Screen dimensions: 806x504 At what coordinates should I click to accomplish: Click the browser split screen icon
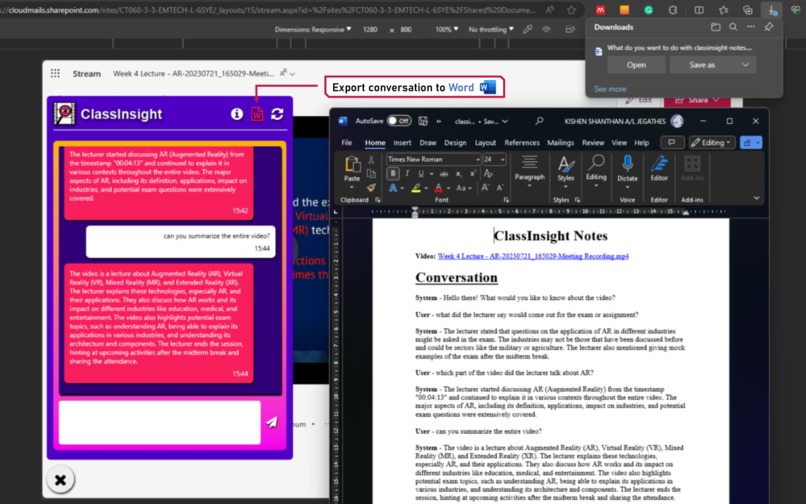coord(699,10)
